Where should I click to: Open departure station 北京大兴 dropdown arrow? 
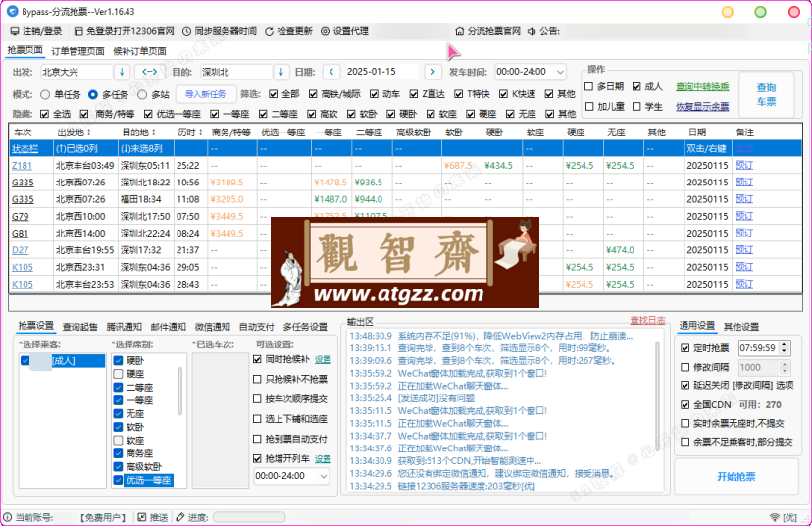(122, 72)
